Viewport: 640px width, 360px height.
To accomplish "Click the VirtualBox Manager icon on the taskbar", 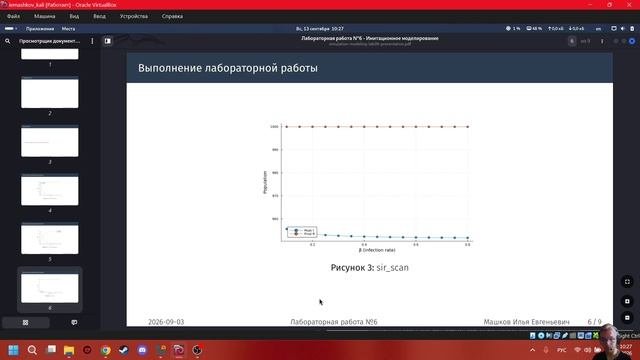I will pyautogui.click(x=161, y=350).
